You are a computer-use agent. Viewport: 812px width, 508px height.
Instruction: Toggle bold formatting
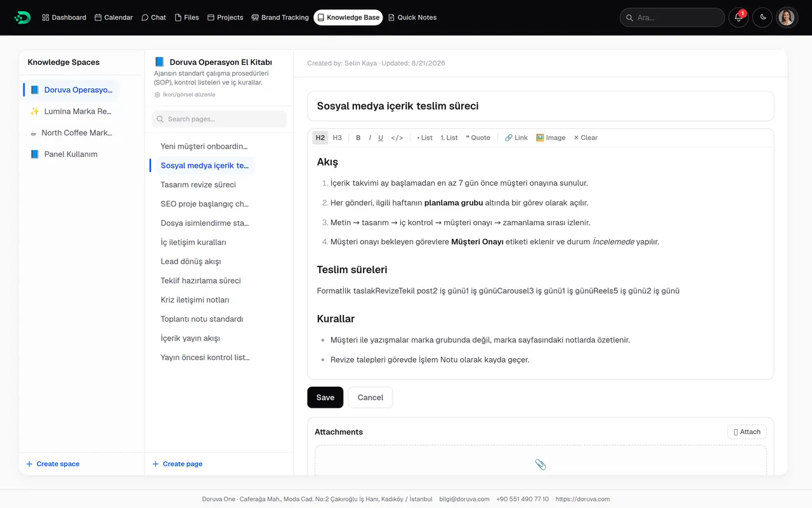(358, 138)
